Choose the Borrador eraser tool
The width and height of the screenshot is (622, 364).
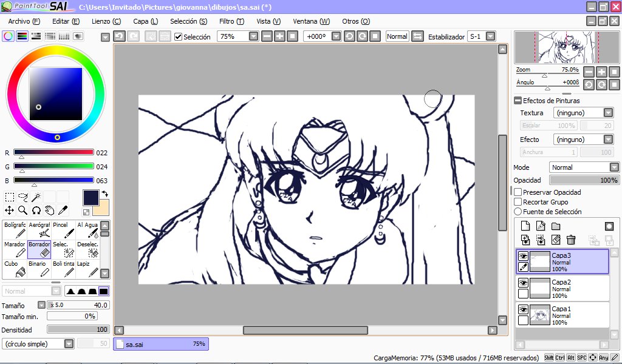click(x=39, y=249)
